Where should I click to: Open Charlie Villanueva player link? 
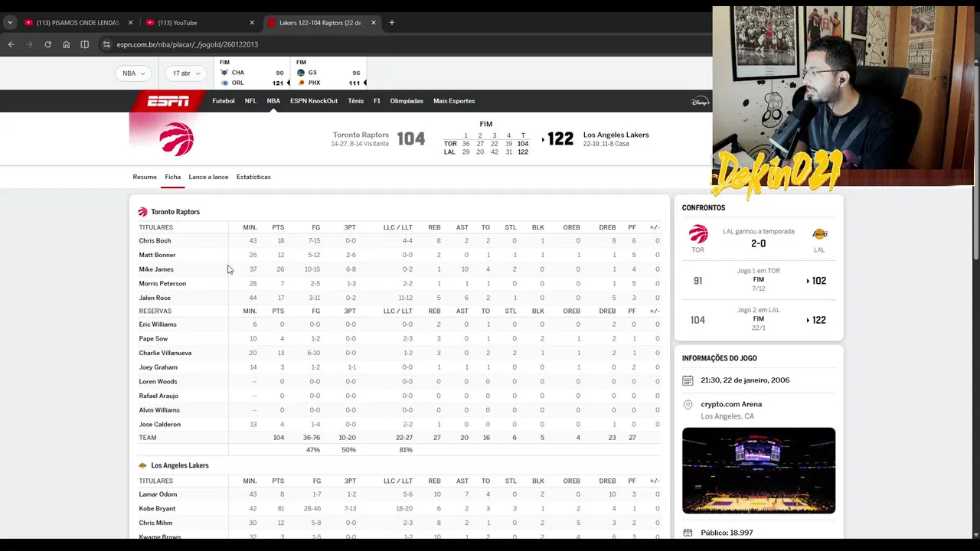(165, 354)
